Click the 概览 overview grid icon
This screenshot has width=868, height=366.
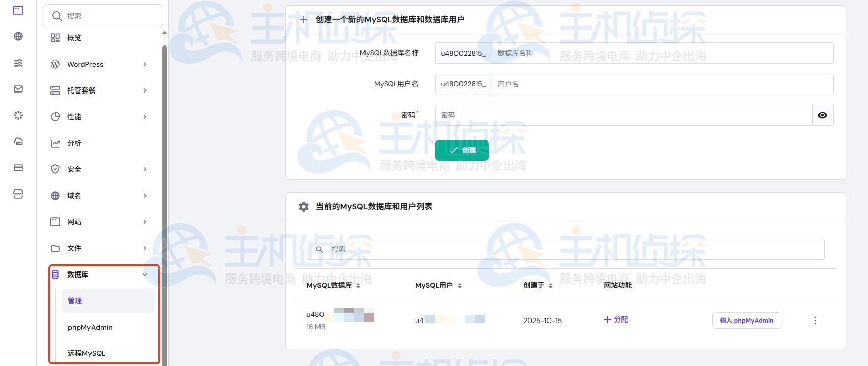click(55, 38)
